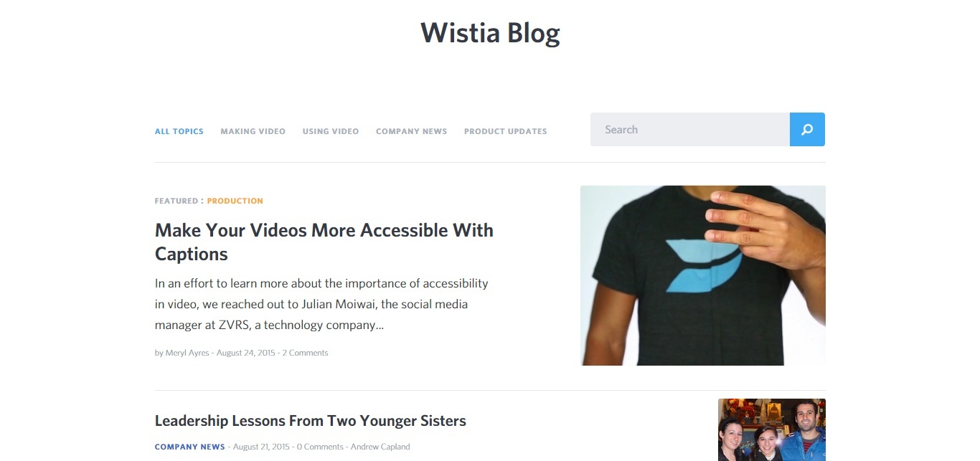
Task: Open Leadership Lessons From Two Younger Sisters
Action: pos(311,421)
